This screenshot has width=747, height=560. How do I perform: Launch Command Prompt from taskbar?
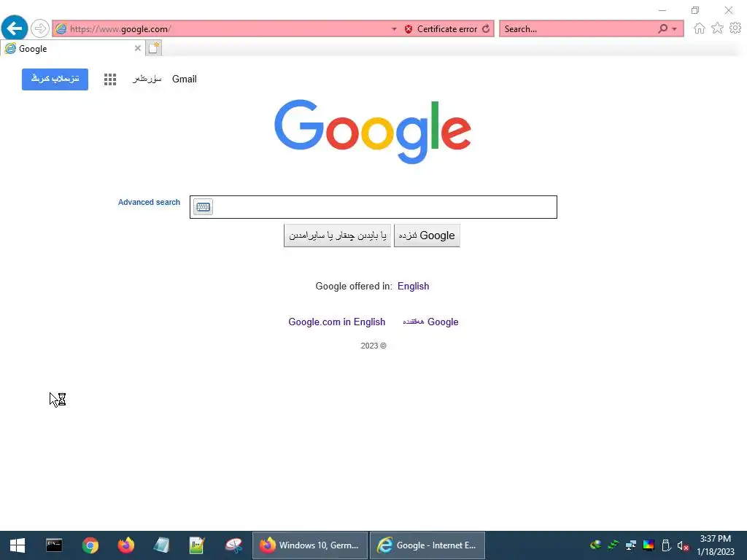pos(54,545)
